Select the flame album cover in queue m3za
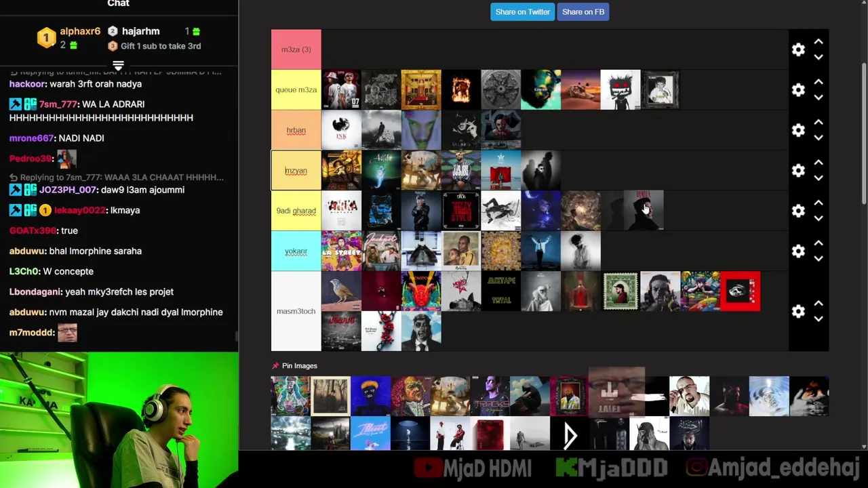The height and width of the screenshot is (488, 868). pos(461,89)
